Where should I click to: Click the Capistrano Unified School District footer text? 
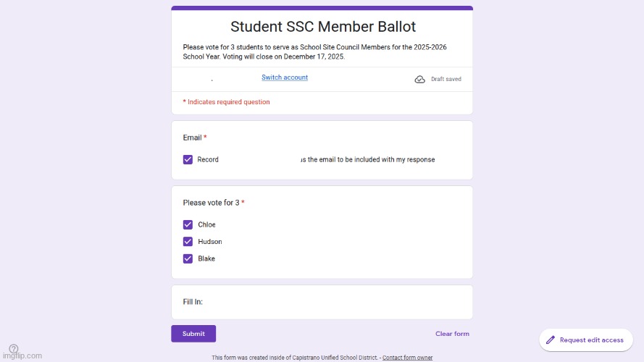[x=295, y=358]
